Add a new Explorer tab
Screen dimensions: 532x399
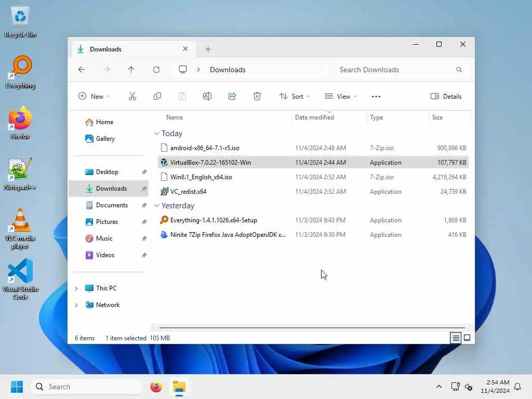208,49
